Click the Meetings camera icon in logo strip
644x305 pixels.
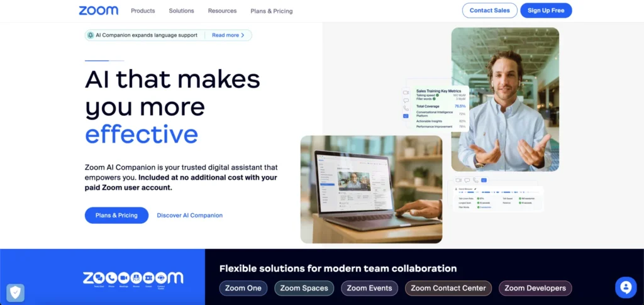124,278
